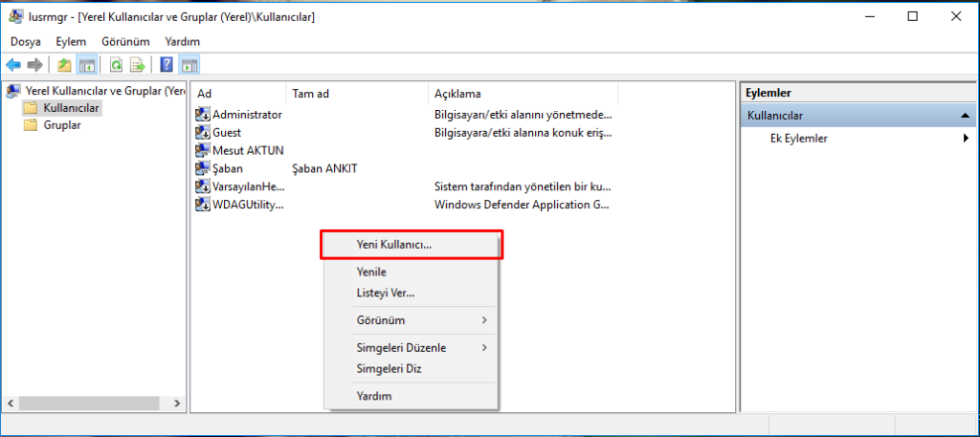Viewport: 980px width, 437px height.
Task: Click the gray Forward arrow in toolbar
Action: (x=35, y=64)
